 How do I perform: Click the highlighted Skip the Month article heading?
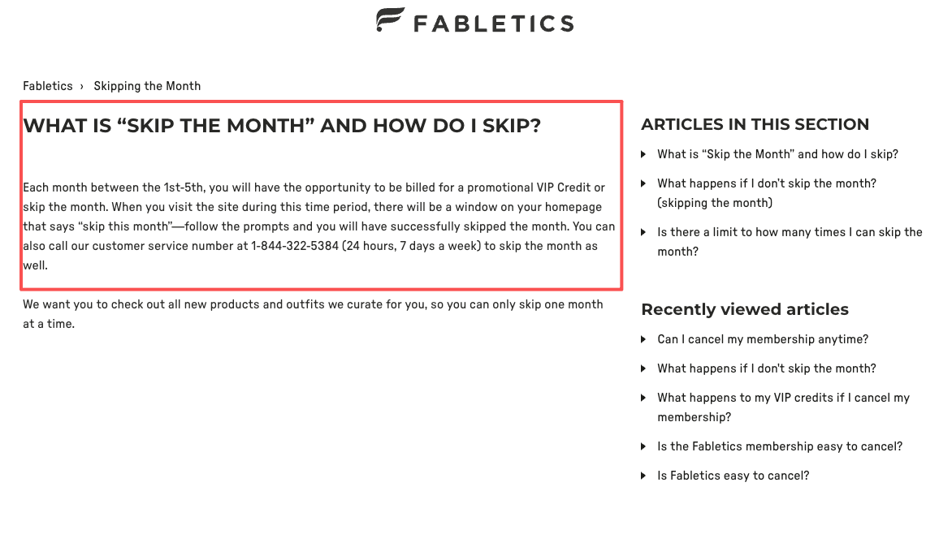click(x=283, y=126)
